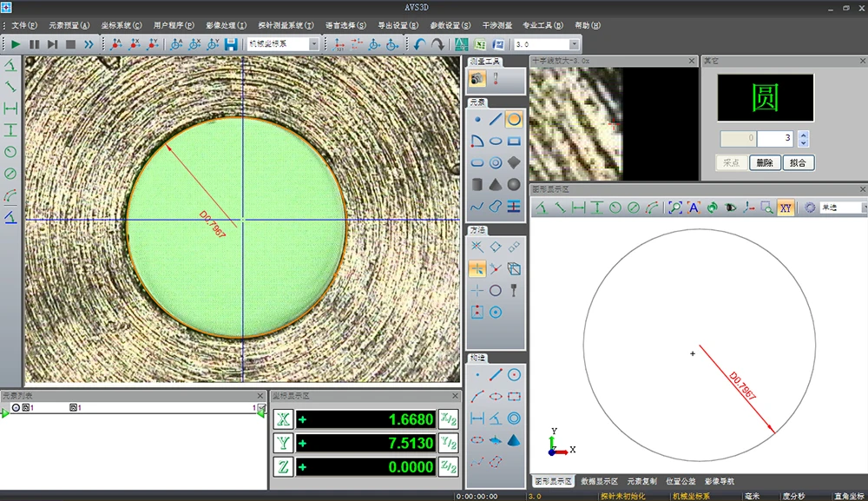Image resolution: width=868 pixels, height=501 pixels.
Task: Toggle the XY view button
Action: click(785, 208)
